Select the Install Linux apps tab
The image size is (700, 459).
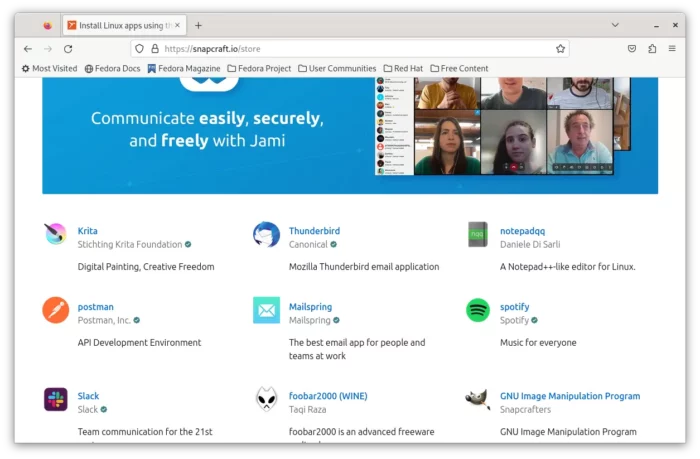(125, 25)
